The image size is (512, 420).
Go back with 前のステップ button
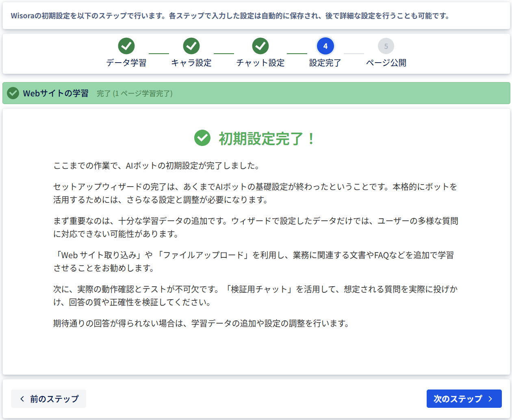[49, 399]
